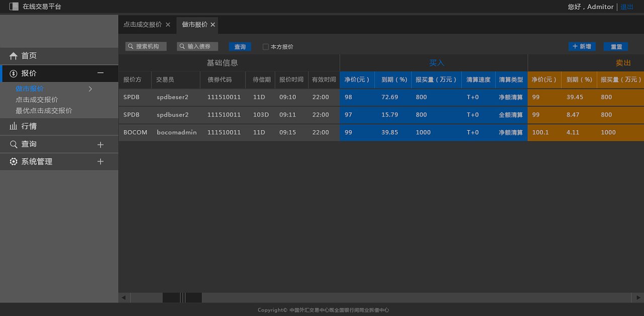Click the 查询 search button

point(240,47)
